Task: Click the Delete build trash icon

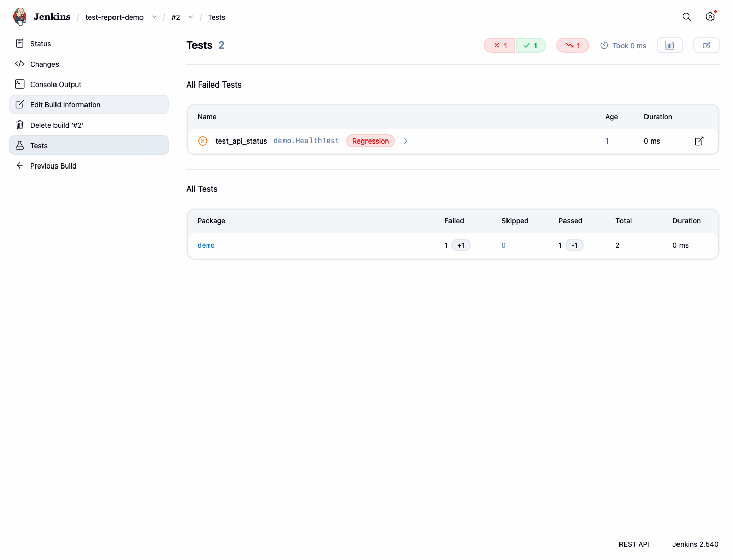Action: pos(20,125)
